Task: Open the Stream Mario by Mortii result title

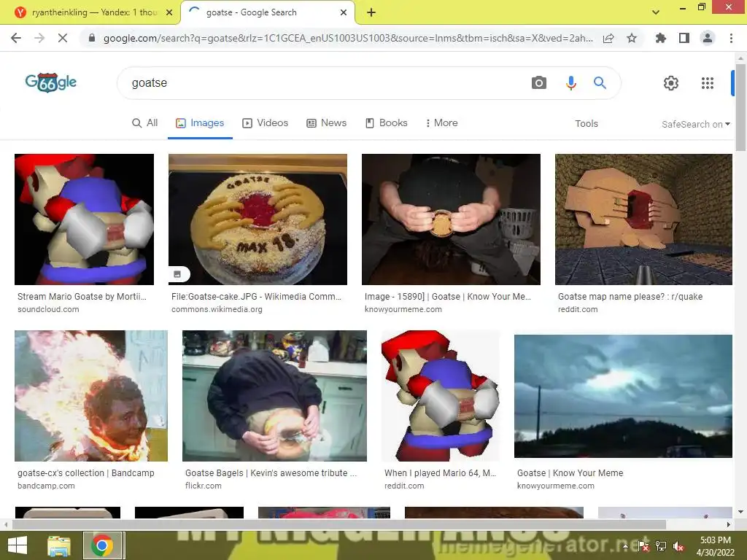Action: click(82, 297)
